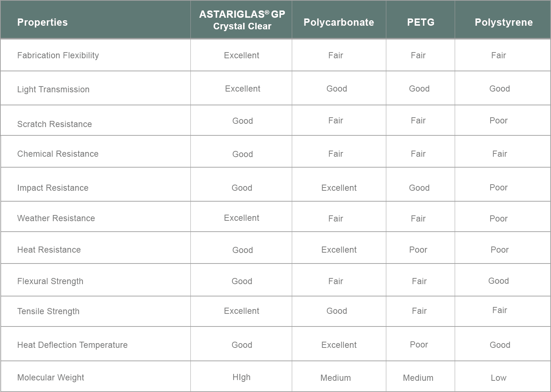Screen dimensions: 551x392
Task: Select the ASTARIGLAS Molecular Weight 'High' cell
Action: [241, 377]
